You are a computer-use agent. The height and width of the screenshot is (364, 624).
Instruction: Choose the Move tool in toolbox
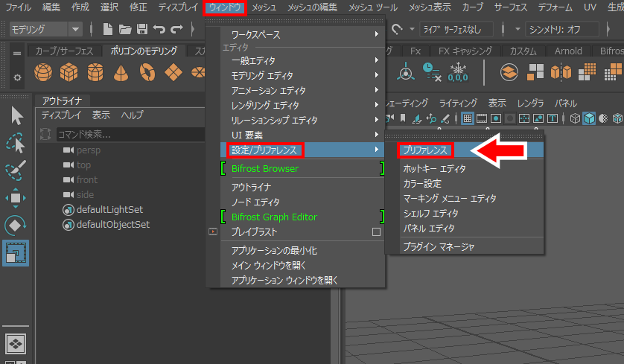coord(16,197)
